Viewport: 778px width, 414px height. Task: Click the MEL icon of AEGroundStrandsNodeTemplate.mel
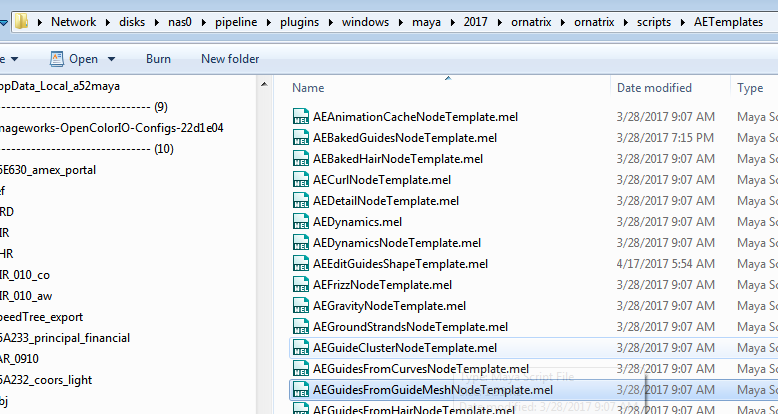pos(301,327)
